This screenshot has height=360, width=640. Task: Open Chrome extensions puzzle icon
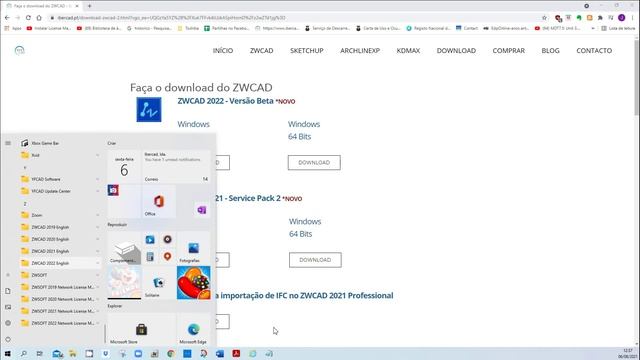coord(600,18)
